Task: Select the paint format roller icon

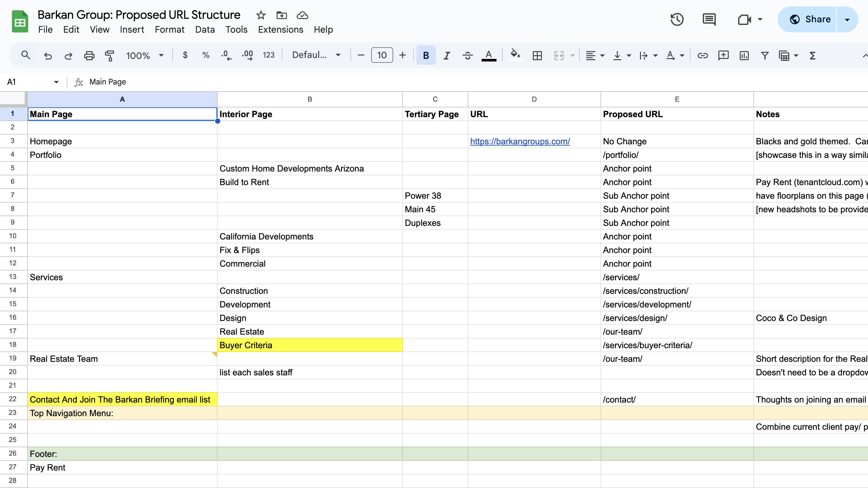Action: [109, 55]
